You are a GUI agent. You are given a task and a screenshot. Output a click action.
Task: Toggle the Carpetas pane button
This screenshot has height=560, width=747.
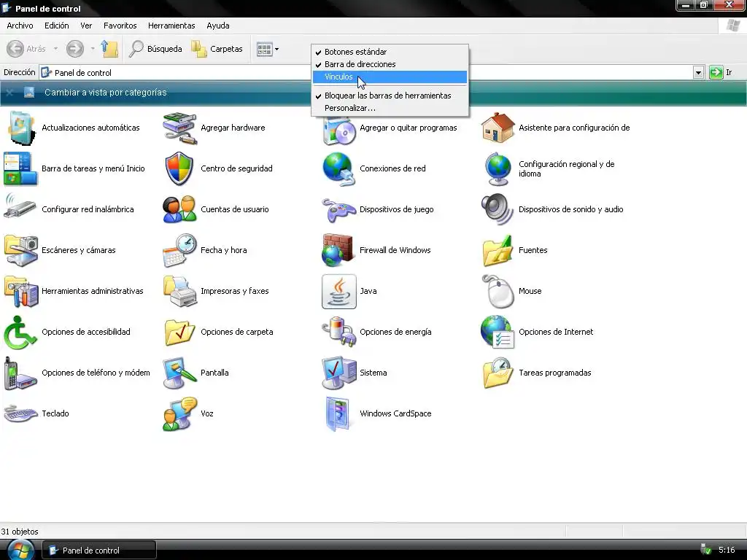(217, 49)
